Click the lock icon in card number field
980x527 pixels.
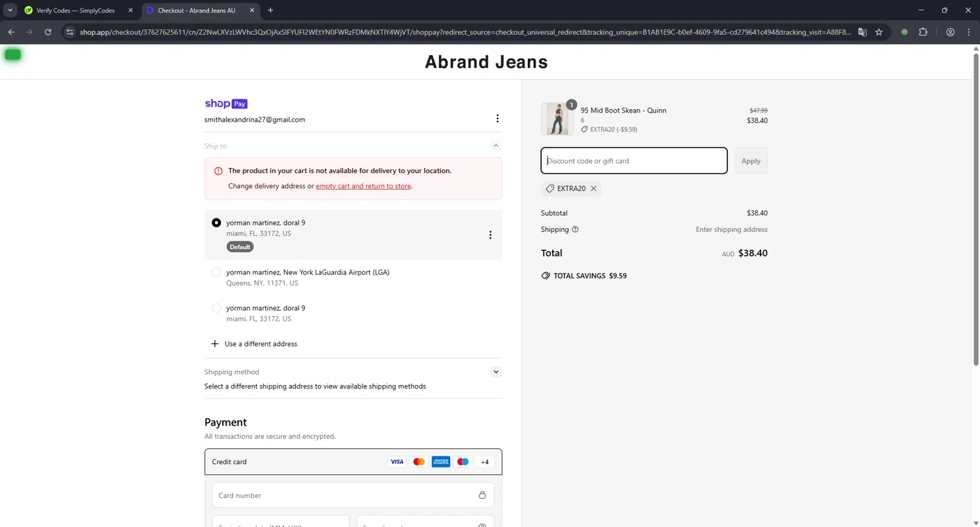tap(482, 496)
